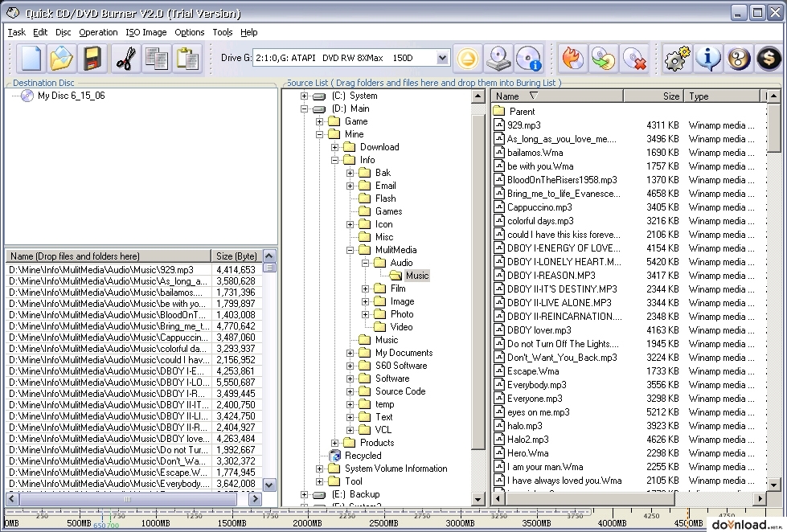This screenshot has height=532, width=787.
Task: Click the Help question mark icon
Action: coord(738,58)
